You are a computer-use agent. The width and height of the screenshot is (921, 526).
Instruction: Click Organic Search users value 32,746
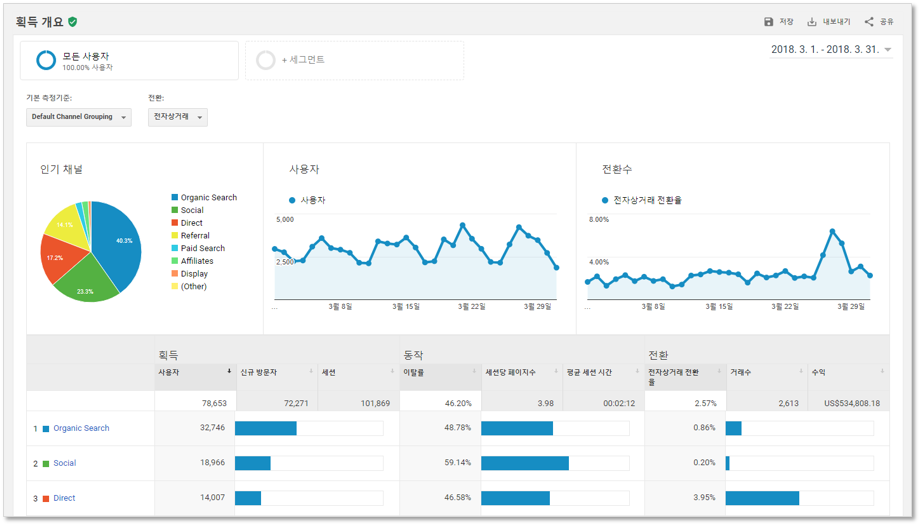213,428
